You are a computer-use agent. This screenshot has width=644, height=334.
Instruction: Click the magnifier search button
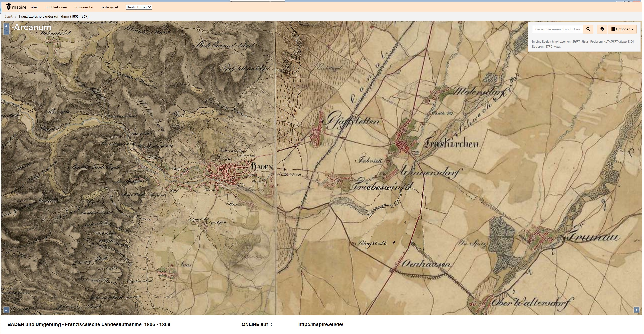point(588,29)
